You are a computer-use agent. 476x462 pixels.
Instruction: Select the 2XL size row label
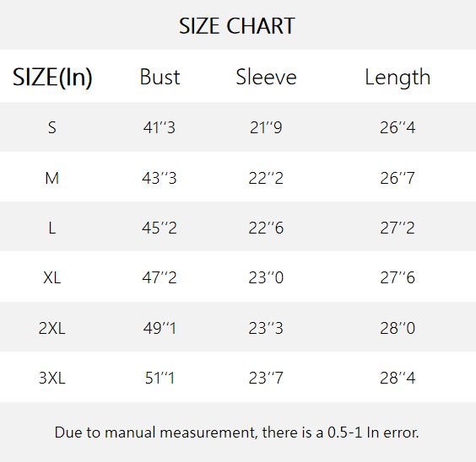52,328
